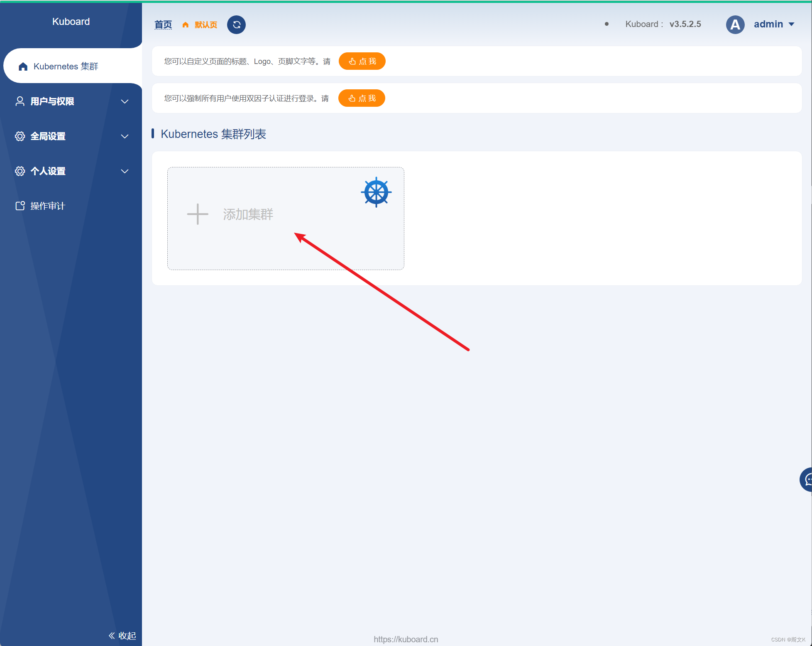Click the Kuboard logo title in sidebar
Image resolution: width=812 pixels, height=646 pixels.
(x=71, y=22)
